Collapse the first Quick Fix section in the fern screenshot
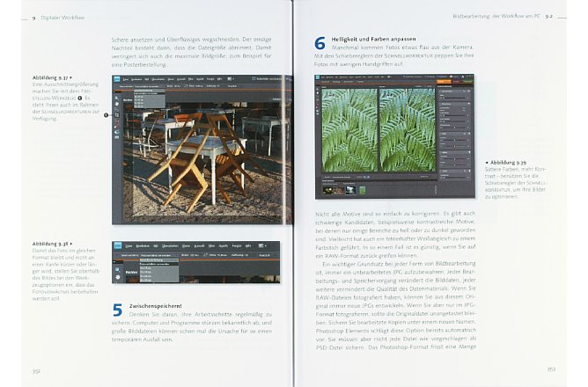 (x=440, y=91)
